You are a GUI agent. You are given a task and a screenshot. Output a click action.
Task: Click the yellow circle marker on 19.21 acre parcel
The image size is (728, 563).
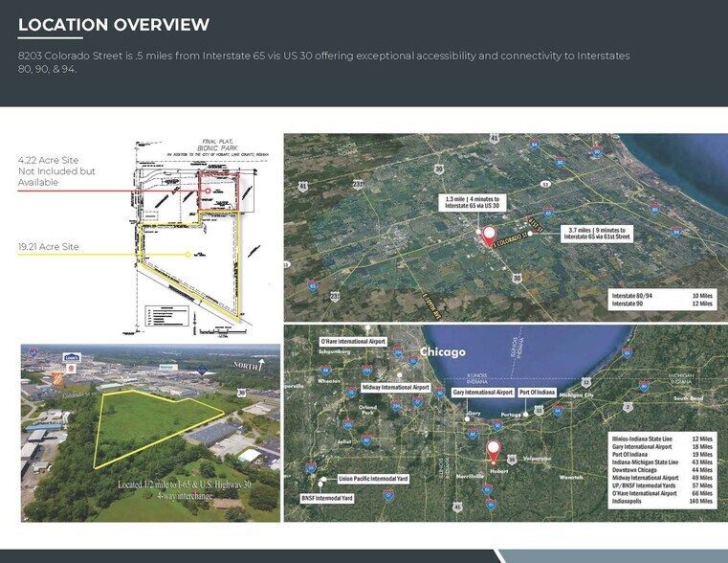pos(188,256)
